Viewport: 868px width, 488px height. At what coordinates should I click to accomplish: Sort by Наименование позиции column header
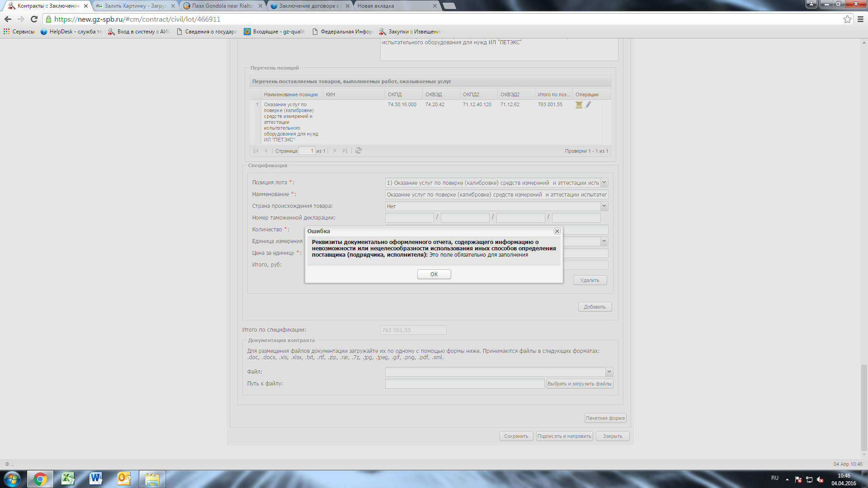point(291,94)
